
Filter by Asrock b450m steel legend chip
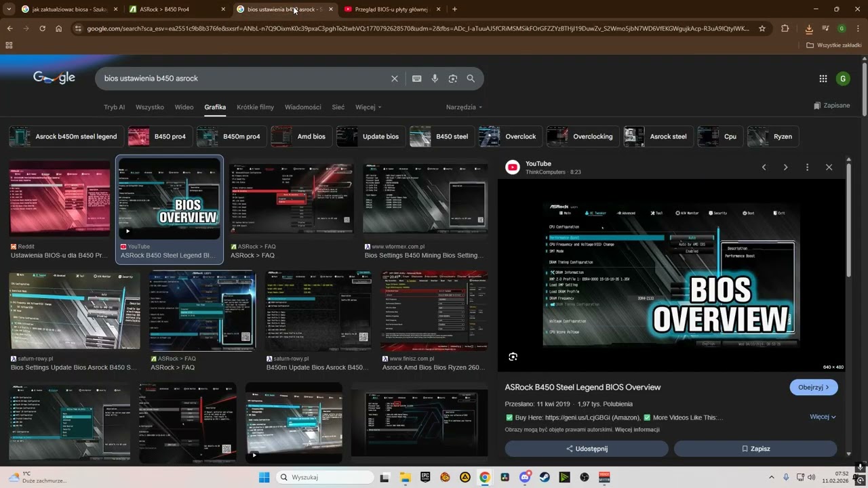pyautogui.click(x=66, y=136)
